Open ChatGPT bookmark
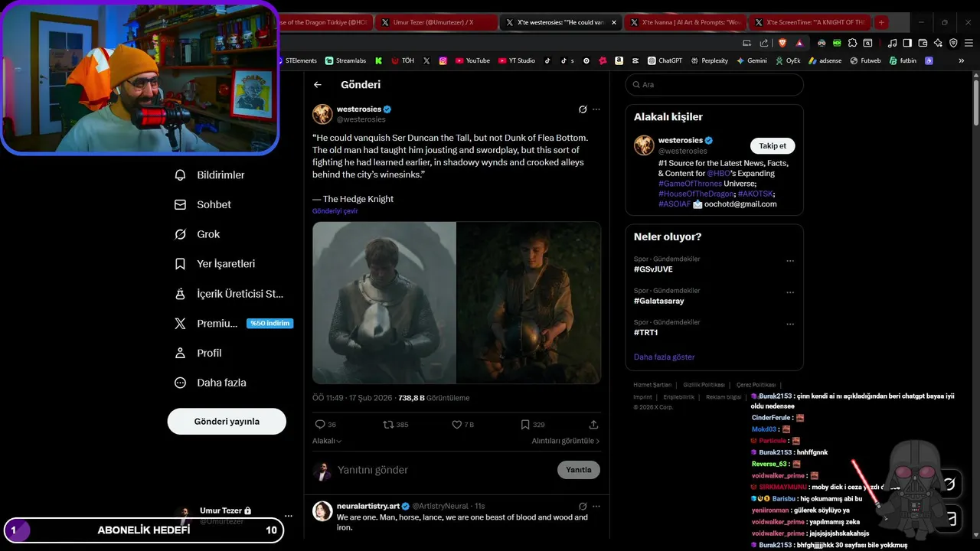Image resolution: width=980 pixels, height=551 pixels. click(x=665, y=60)
